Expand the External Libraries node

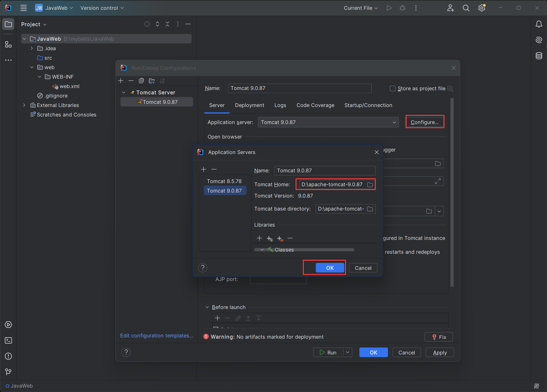coord(24,105)
